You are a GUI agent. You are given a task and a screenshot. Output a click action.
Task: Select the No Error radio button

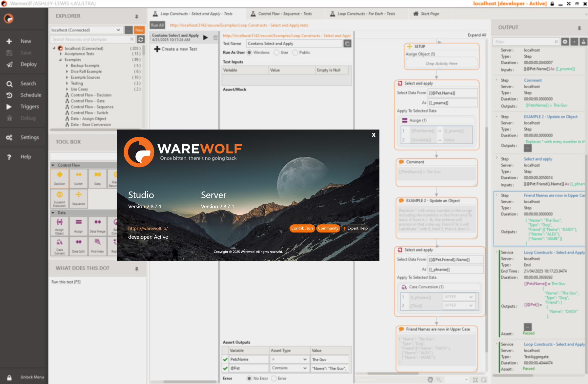(249, 378)
